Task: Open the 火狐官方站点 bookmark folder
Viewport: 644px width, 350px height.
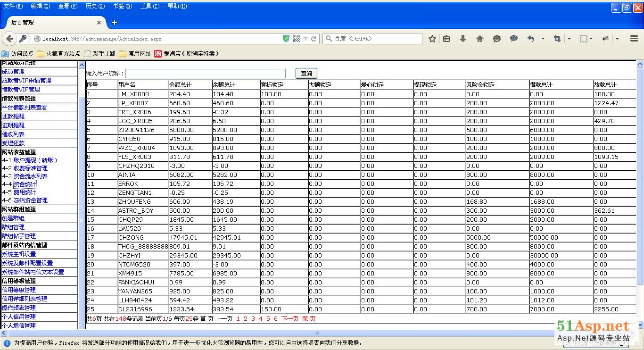Action: point(59,54)
